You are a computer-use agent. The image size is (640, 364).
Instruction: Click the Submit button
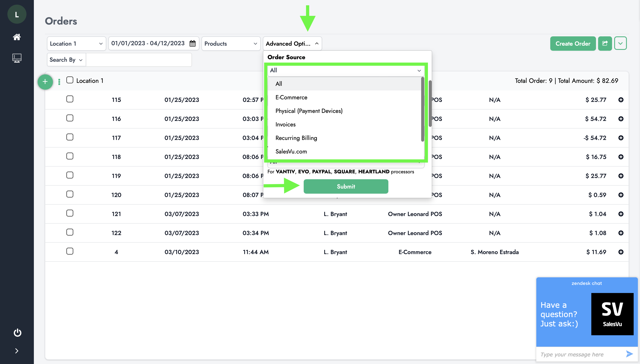coord(346,186)
